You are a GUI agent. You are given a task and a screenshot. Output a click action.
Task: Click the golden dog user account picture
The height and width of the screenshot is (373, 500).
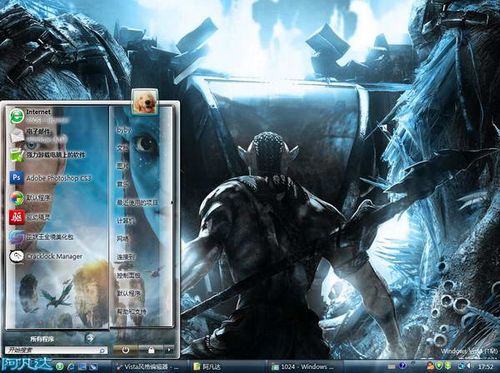[145, 102]
